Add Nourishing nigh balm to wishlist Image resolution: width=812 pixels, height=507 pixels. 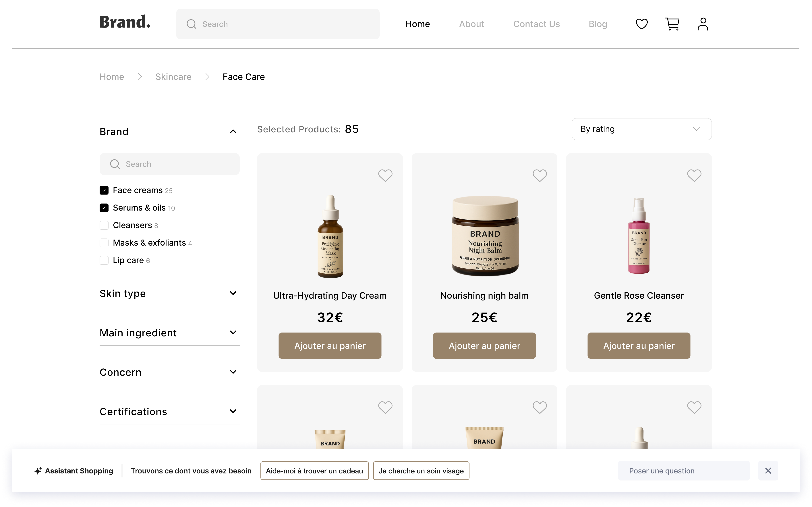539,175
